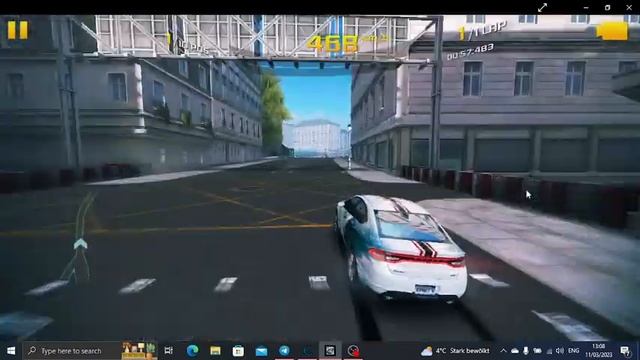Launch Microsoft Edge from the taskbar
The height and width of the screenshot is (360, 640).
pos(192,351)
